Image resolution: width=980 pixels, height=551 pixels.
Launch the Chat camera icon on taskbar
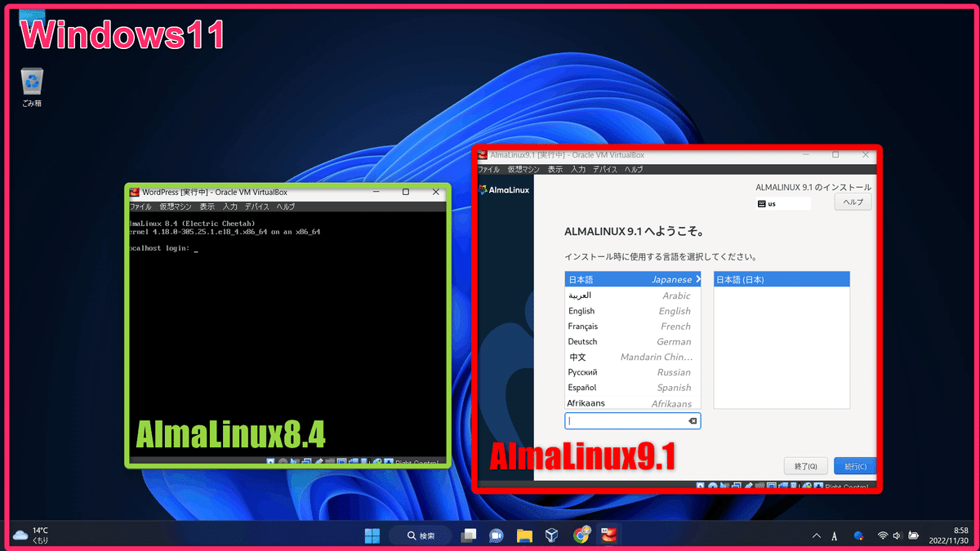(x=496, y=535)
